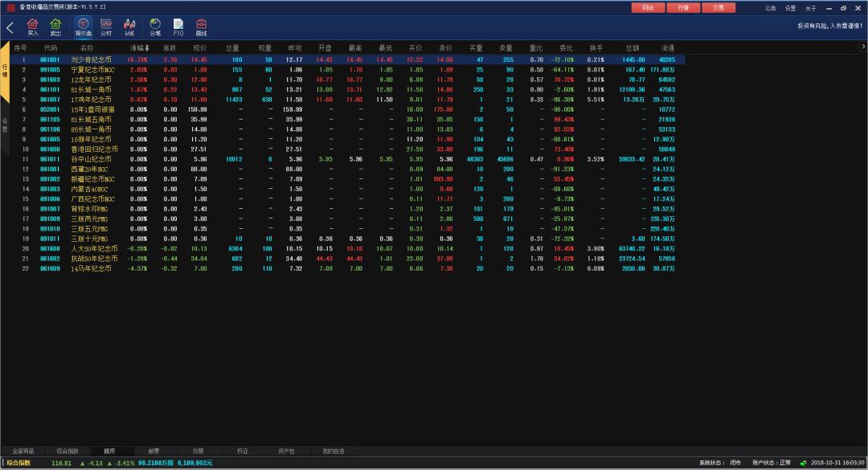
Task: Open the 买入 (buy) tool
Action: pos(33,27)
